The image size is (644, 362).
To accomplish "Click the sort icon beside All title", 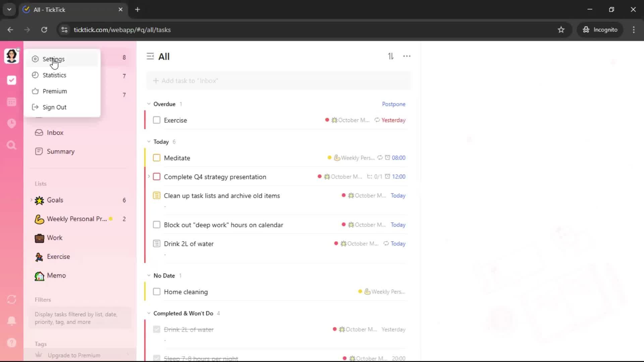I will pos(391,56).
